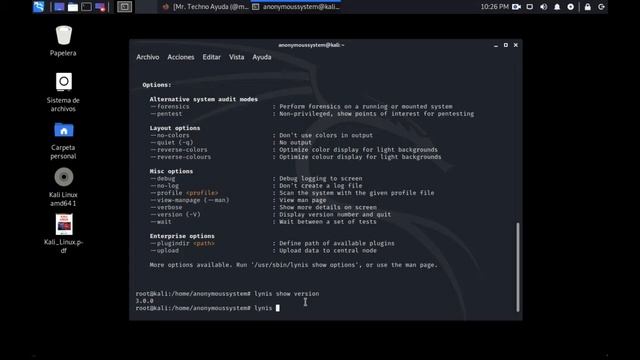Click the screen recorder camera tray icon
The image size is (640, 360).
516,7
